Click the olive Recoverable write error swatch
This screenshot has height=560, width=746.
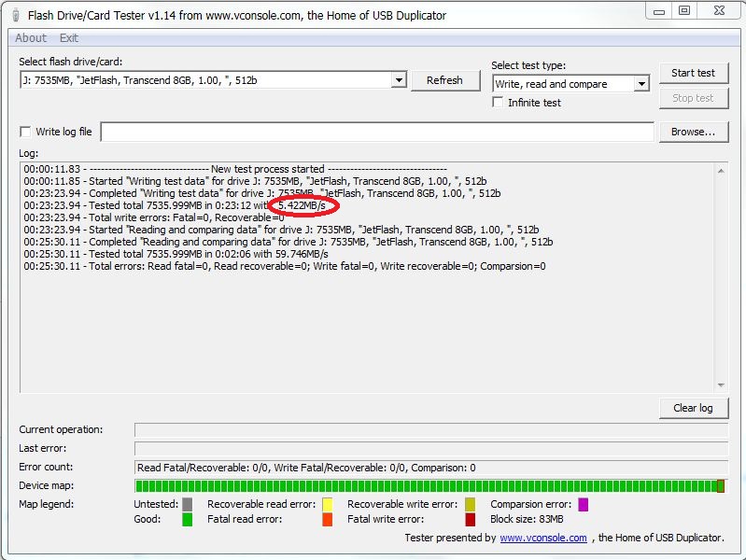click(x=470, y=504)
